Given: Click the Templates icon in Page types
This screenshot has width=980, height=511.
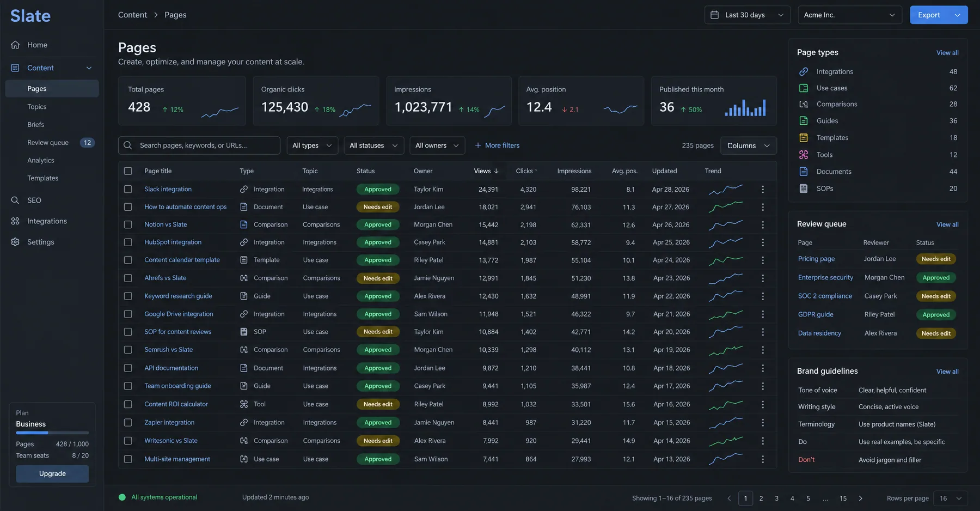Looking at the screenshot, I should [x=804, y=138].
